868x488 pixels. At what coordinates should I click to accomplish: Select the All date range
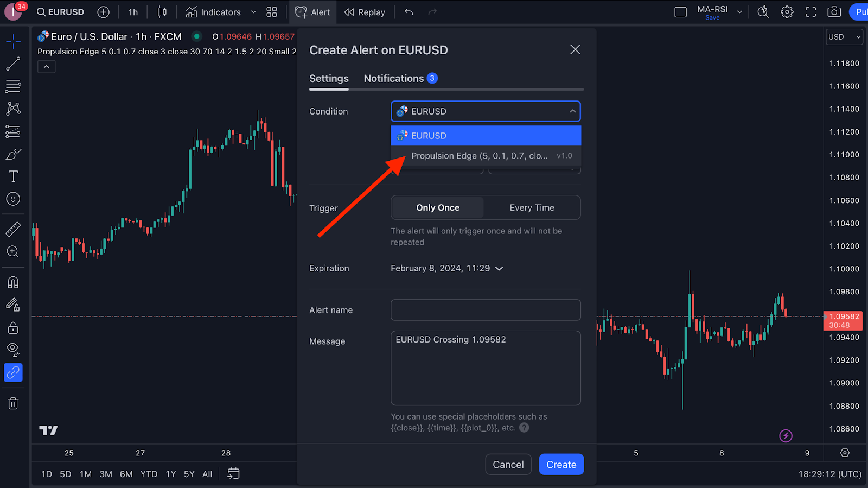207,474
